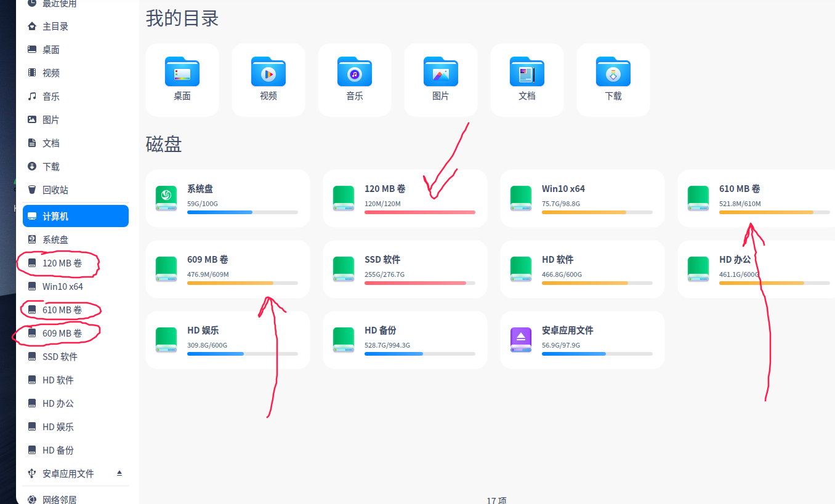Open 120 MB 卷 from the sidebar
The height and width of the screenshot is (504, 835).
click(x=76, y=263)
